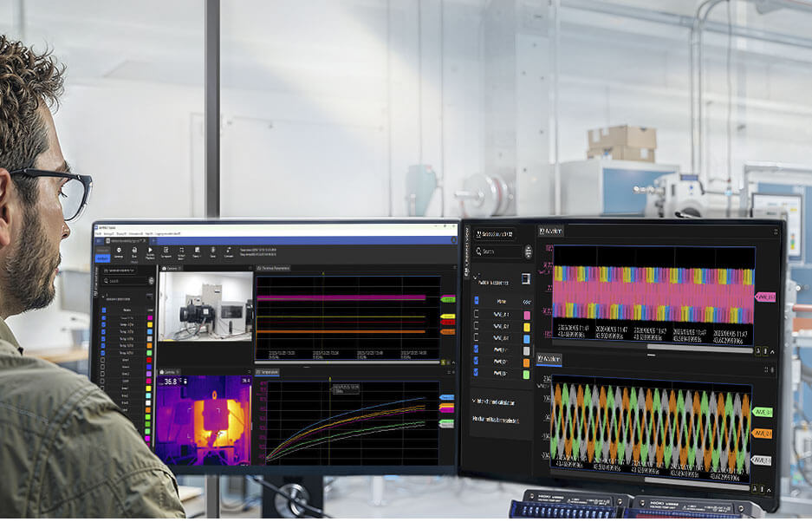
Task: Click the yellow cursor marker atop the curves chart
Action: (x=330, y=380)
